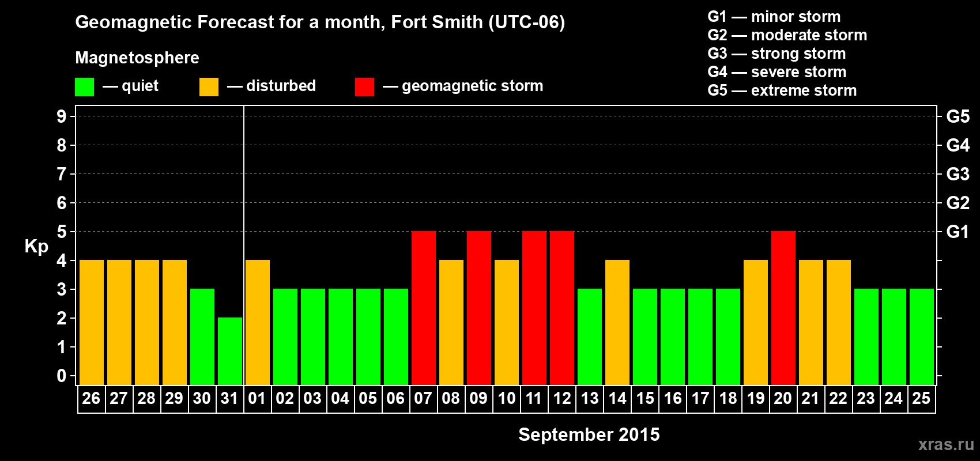980x461 pixels.
Task: Click the 'G4' right axis label
Action: point(958,145)
